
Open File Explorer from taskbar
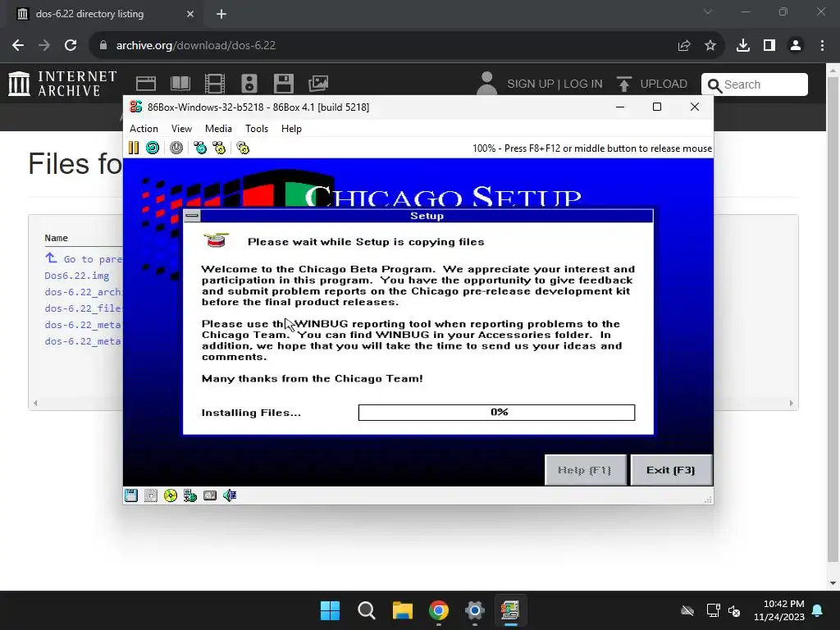point(402,610)
